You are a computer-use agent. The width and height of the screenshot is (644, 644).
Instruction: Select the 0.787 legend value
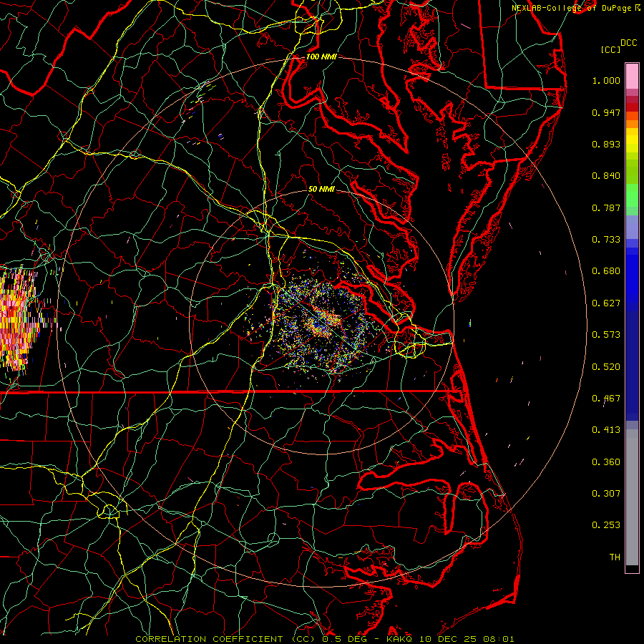tap(606, 208)
